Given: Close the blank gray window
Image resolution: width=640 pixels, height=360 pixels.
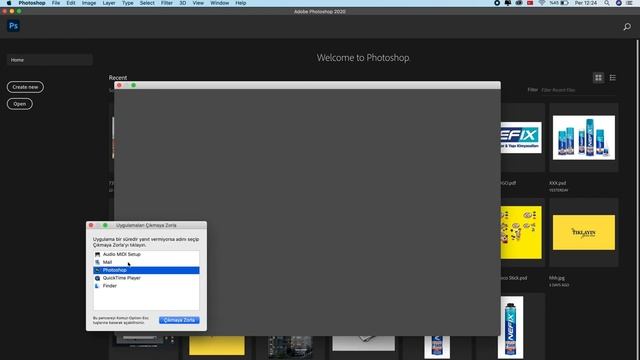Looking at the screenshot, I should point(119,85).
